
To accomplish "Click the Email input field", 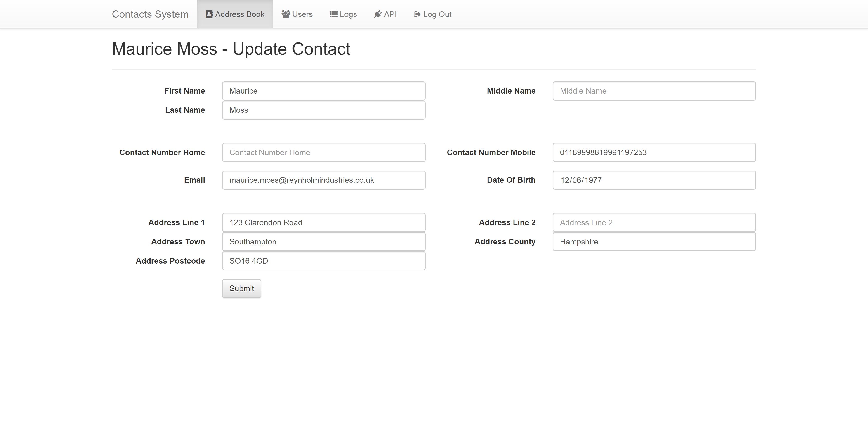I will pos(324,180).
